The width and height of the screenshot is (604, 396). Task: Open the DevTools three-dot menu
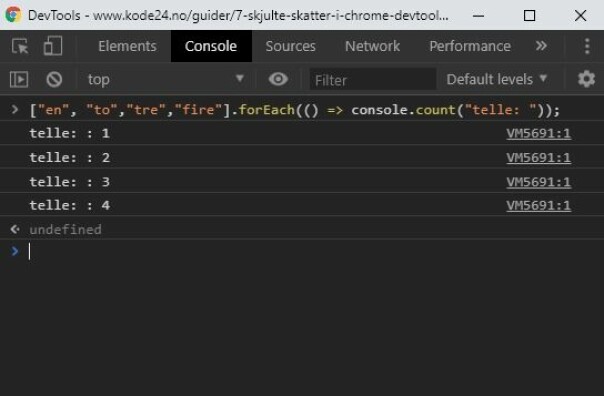tap(587, 46)
